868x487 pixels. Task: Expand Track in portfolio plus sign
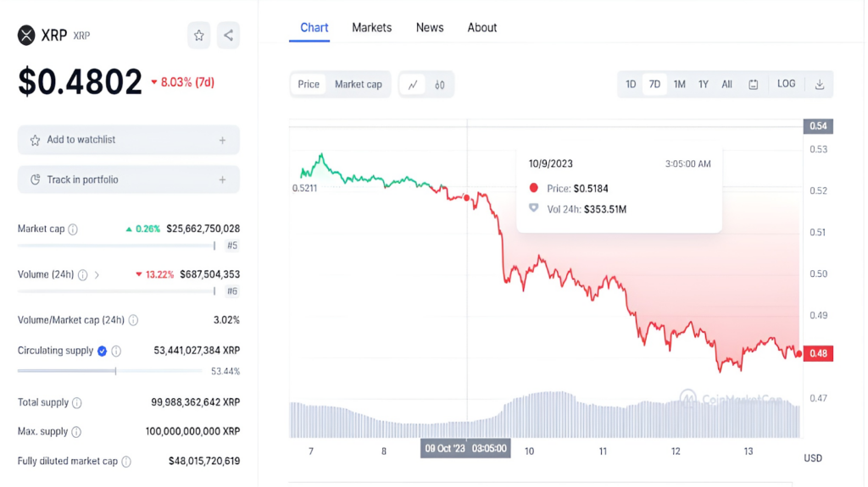point(223,180)
